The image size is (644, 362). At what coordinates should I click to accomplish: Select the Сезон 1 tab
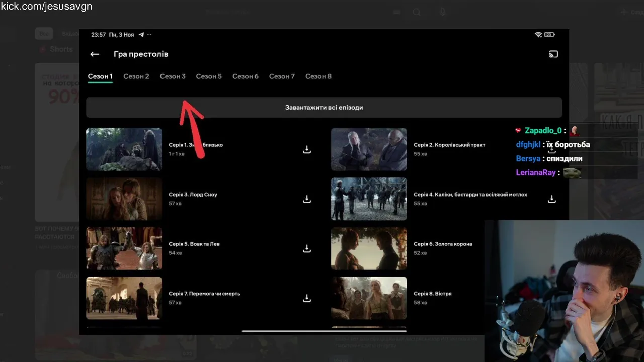pyautogui.click(x=100, y=76)
